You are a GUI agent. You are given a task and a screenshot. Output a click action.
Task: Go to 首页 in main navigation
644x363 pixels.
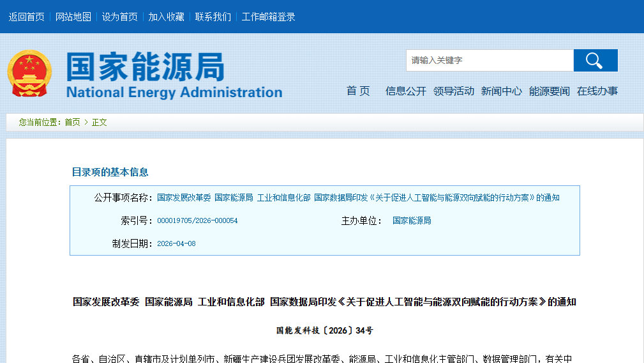(358, 91)
